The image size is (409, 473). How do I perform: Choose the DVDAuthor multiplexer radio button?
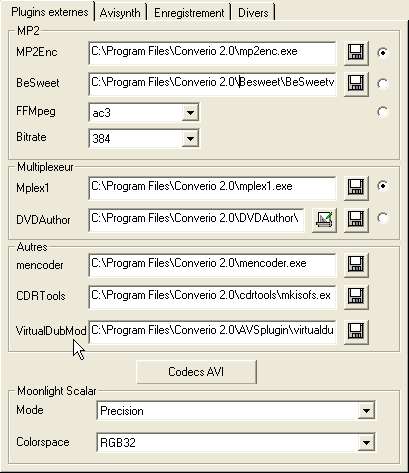coord(383,218)
